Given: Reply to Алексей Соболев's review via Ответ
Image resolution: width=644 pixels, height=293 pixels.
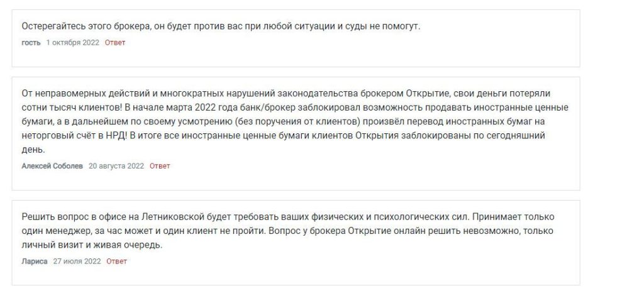Looking at the screenshot, I should (x=160, y=166).
